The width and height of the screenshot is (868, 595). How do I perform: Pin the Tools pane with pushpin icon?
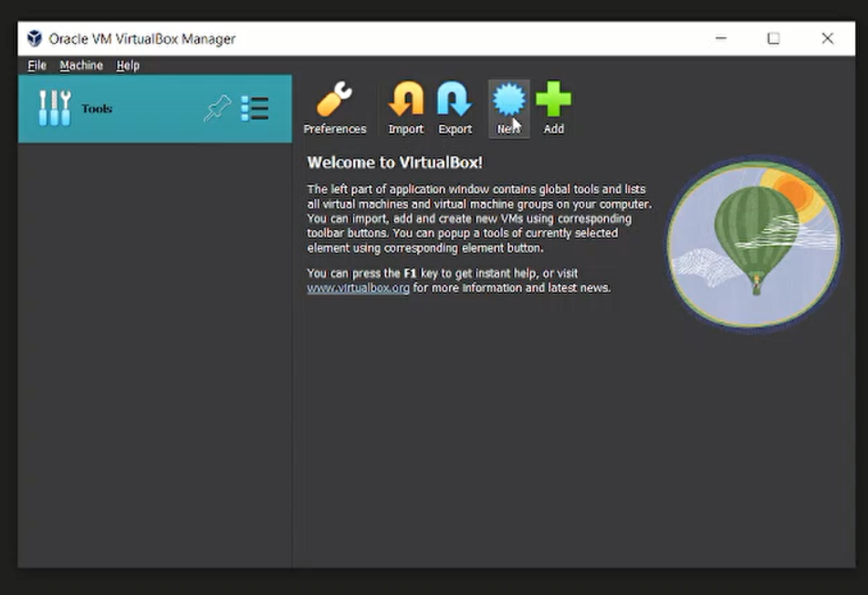(217, 109)
